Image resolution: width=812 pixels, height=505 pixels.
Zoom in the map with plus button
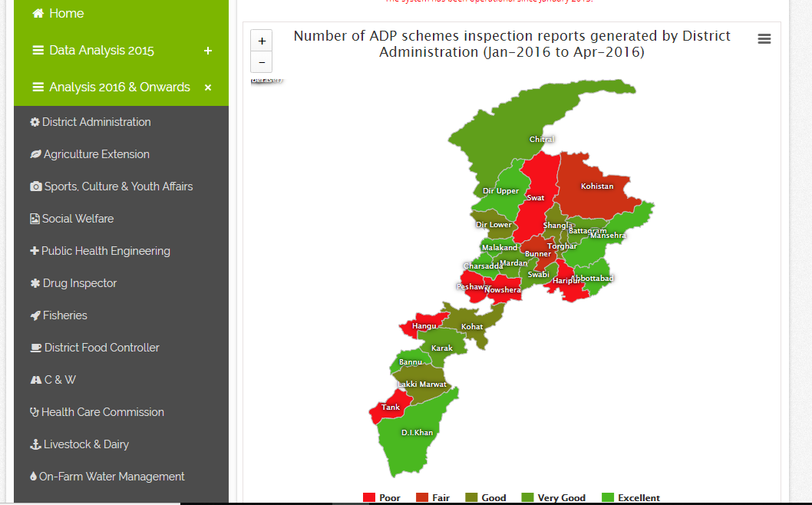point(262,41)
